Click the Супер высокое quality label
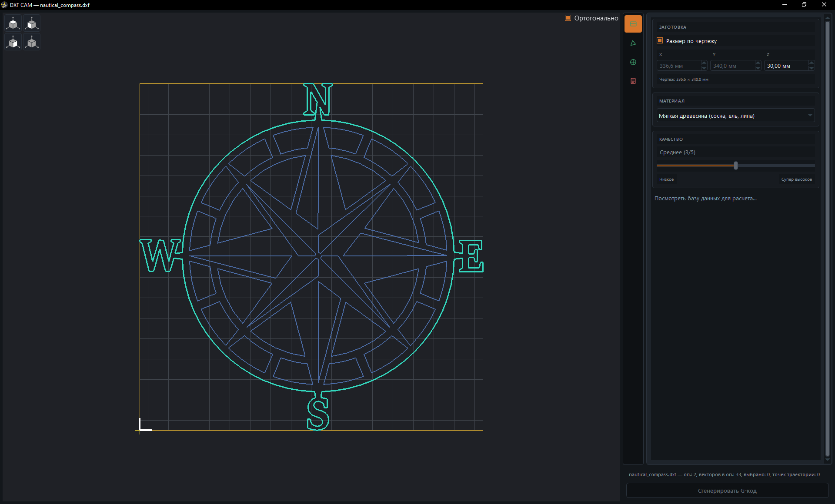Viewport: 835px width, 504px height. [796, 179]
